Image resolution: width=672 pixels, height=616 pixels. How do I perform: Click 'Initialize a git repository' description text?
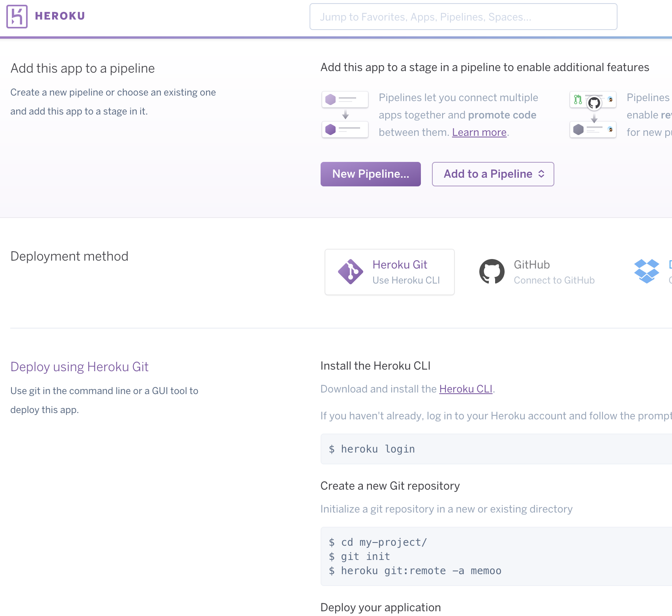coord(446,509)
